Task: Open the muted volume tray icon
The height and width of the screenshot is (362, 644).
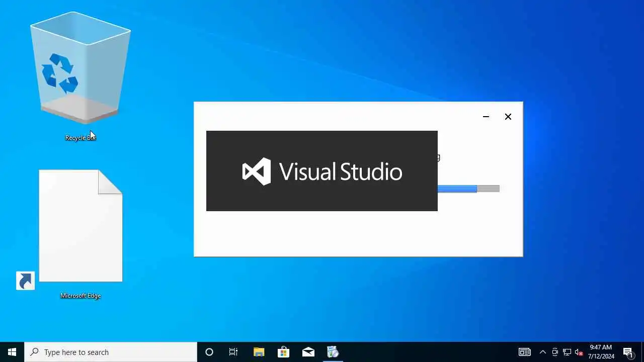Action: tap(579, 352)
